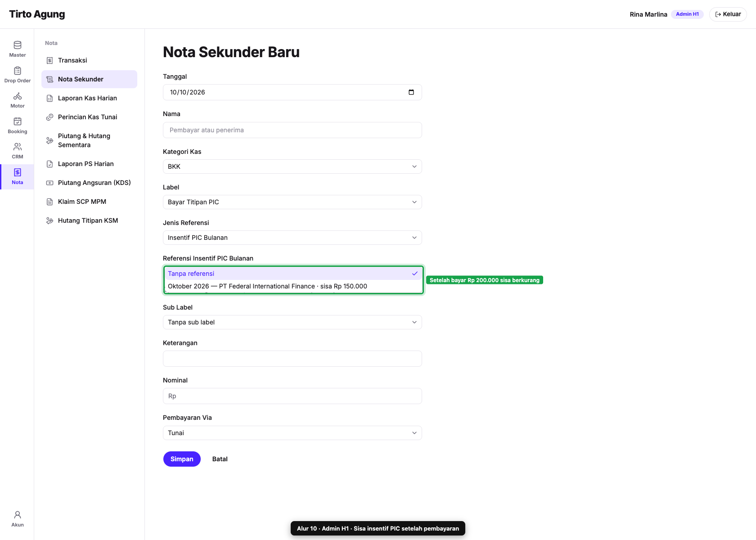Open Piutang Angsuran (KDS) menu item

click(89, 183)
